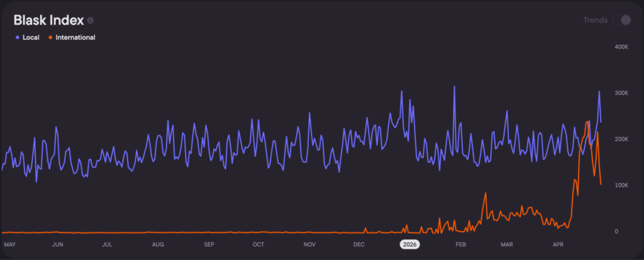Click the JUL label on the timeline
This screenshot has width=644, height=260.
tap(107, 244)
